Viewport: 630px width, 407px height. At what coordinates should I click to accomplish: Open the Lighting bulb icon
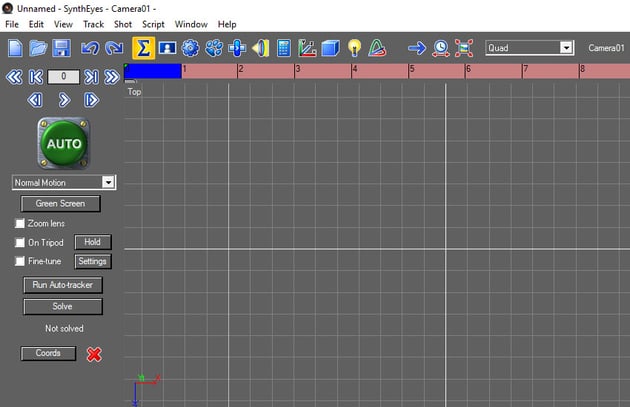pyautogui.click(x=354, y=48)
